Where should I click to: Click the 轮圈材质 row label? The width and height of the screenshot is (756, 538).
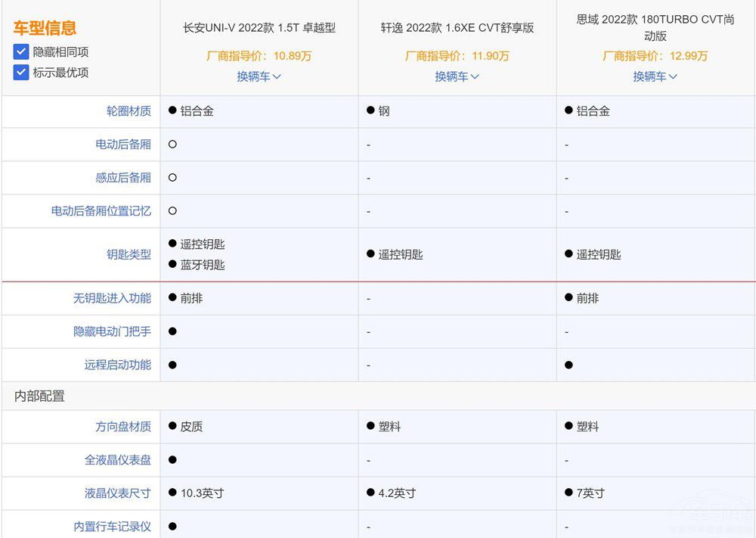tap(129, 111)
